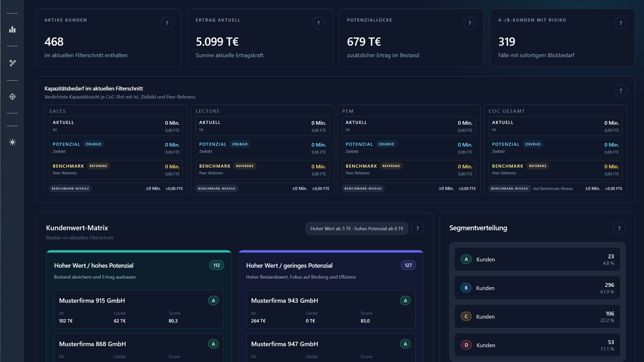Open help for Aktive Kunden card
Viewport: 644px width, 362px height.
167,23
